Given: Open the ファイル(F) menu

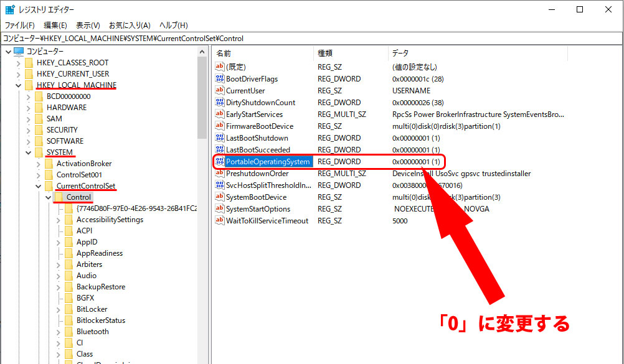Looking at the screenshot, I should pyautogui.click(x=19, y=25).
